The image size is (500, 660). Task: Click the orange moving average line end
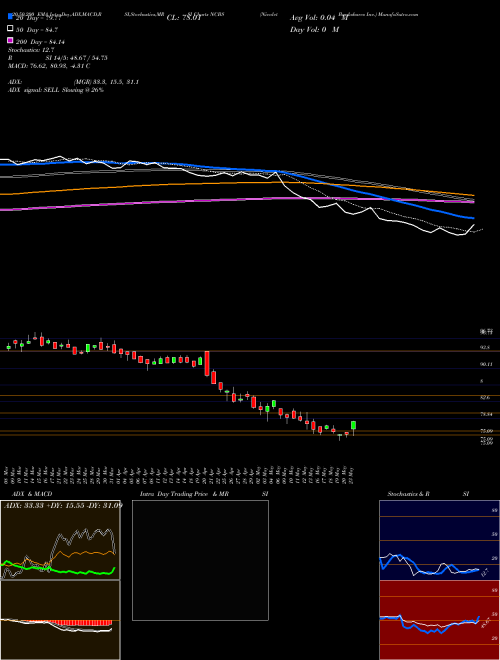click(471, 195)
